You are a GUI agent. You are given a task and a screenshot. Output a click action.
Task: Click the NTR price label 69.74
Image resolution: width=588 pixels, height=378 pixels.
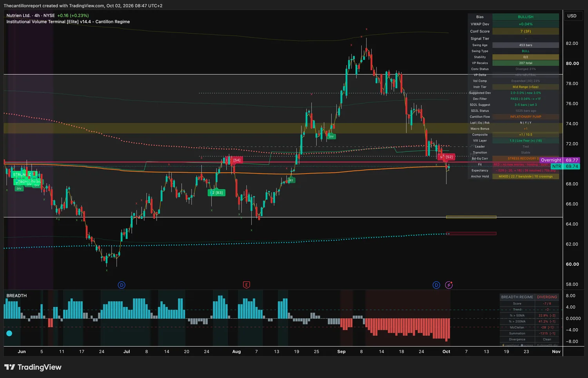[x=565, y=166]
